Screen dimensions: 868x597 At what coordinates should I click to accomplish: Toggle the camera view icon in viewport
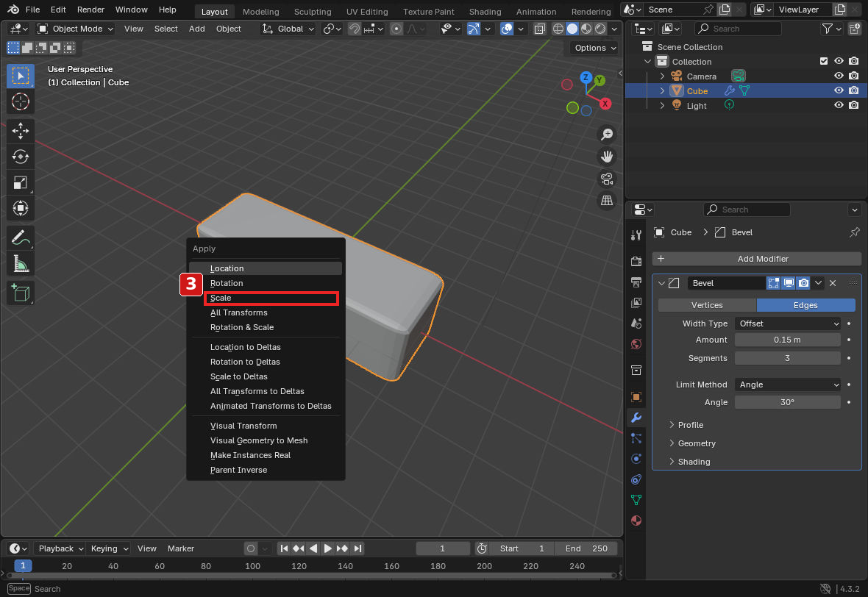click(607, 179)
